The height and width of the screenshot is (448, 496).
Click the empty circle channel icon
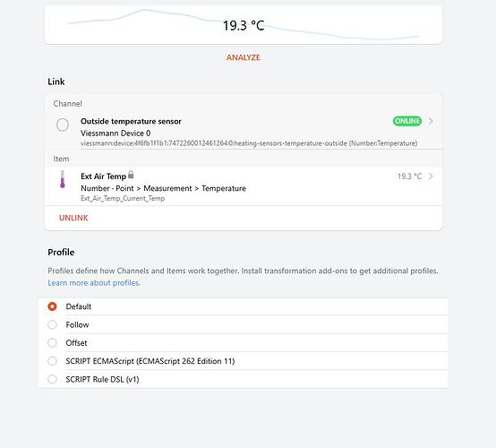coord(63,125)
